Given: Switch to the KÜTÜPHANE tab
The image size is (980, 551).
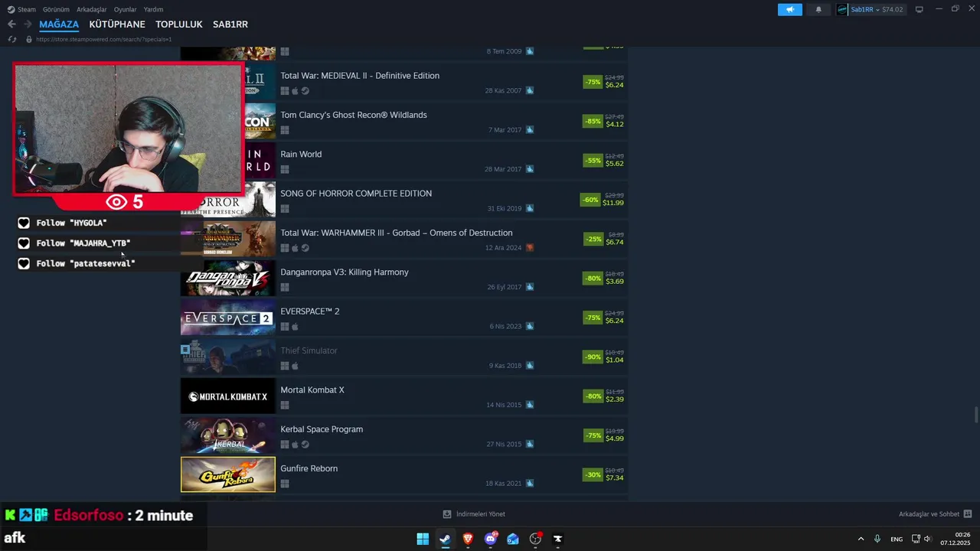Looking at the screenshot, I should pos(117,24).
